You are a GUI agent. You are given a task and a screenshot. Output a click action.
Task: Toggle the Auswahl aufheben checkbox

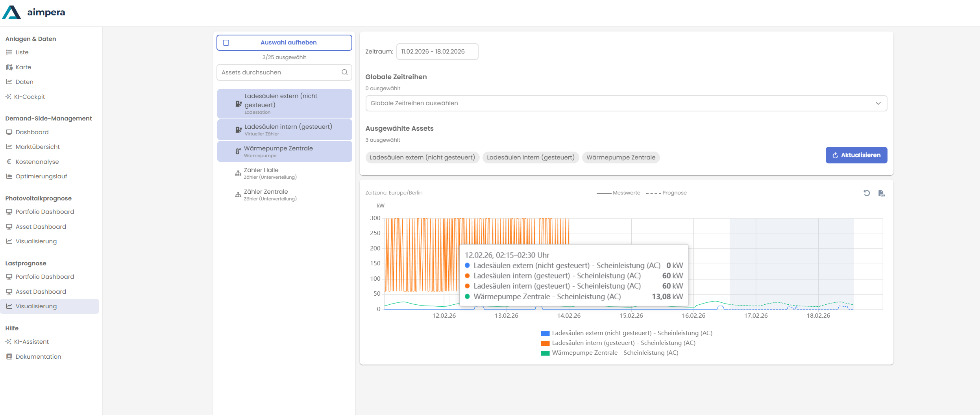point(226,43)
